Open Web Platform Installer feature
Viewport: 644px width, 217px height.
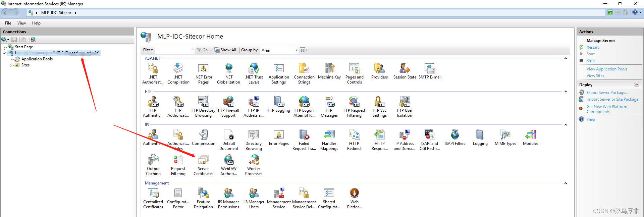[355, 198]
